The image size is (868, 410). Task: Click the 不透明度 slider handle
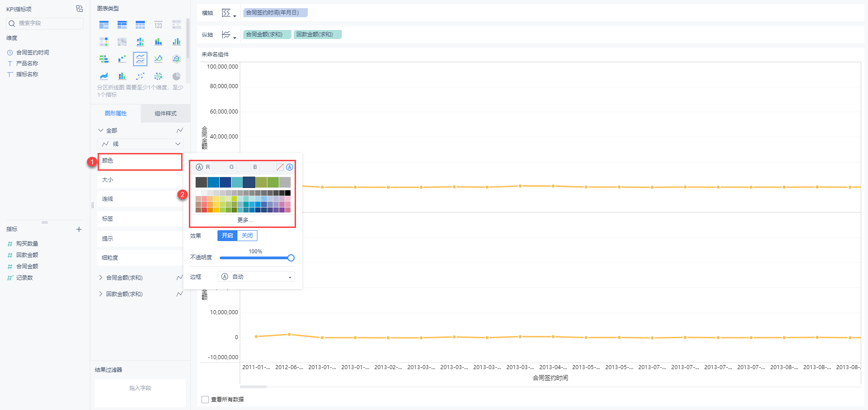point(291,258)
